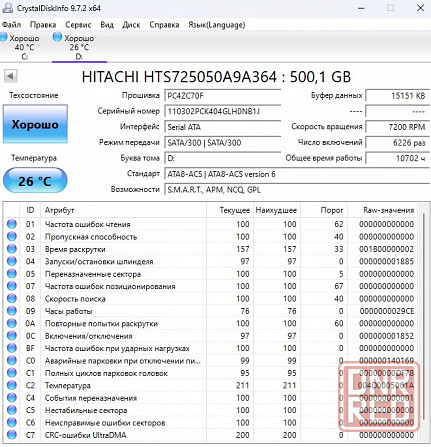Click the Текущее column header

pos(230,210)
